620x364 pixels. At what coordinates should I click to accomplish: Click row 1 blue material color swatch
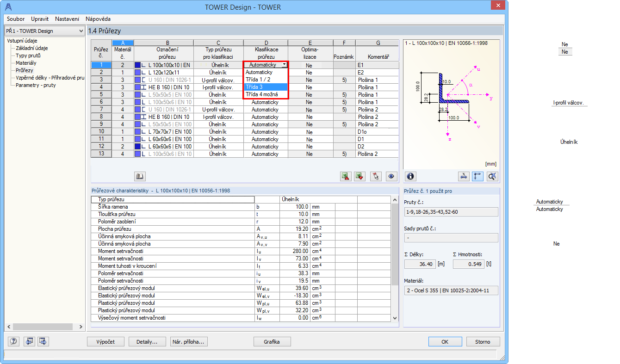point(137,65)
